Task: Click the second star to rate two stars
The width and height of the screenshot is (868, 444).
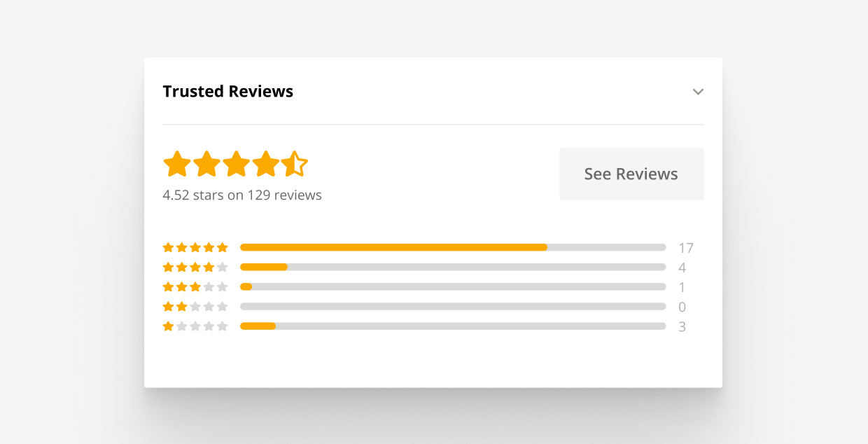Action: (x=206, y=163)
